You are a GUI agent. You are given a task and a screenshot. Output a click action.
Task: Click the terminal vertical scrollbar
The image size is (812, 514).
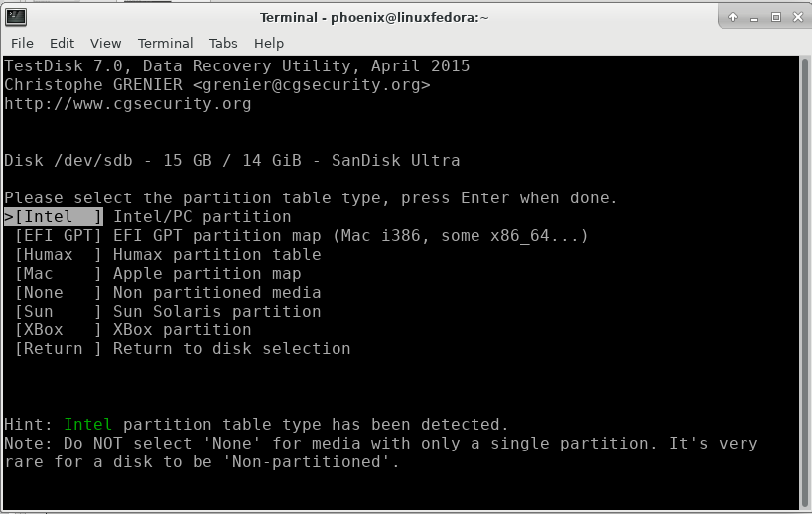805,283
